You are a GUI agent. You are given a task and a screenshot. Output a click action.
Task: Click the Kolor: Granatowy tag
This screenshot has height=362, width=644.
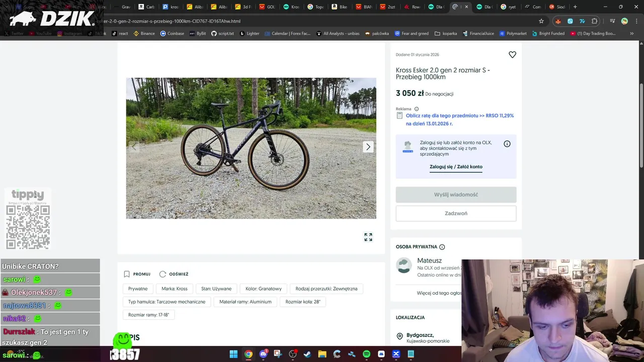pyautogui.click(x=264, y=289)
